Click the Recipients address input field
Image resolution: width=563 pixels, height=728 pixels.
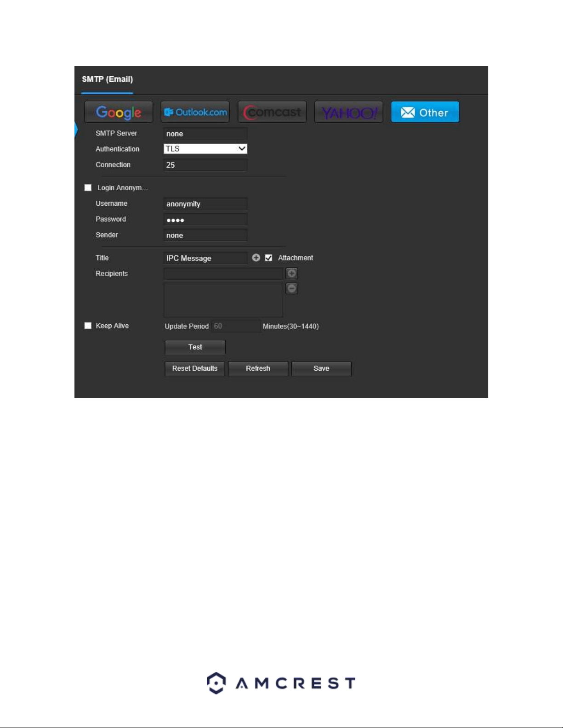tap(223, 274)
